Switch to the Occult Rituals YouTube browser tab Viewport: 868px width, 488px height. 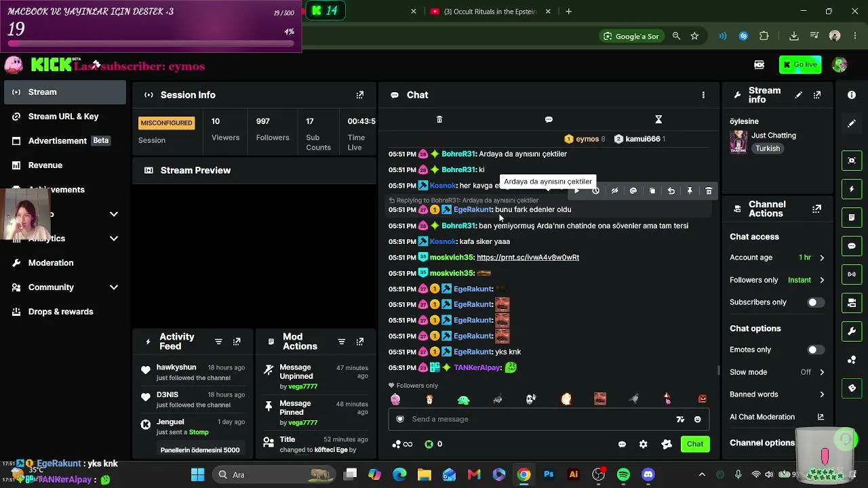tap(490, 12)
